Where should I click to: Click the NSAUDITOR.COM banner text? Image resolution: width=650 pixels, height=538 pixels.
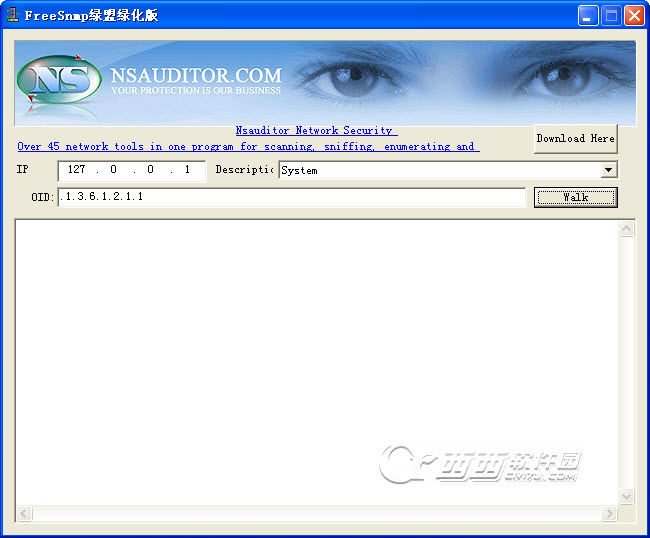[x=196, y=76]
